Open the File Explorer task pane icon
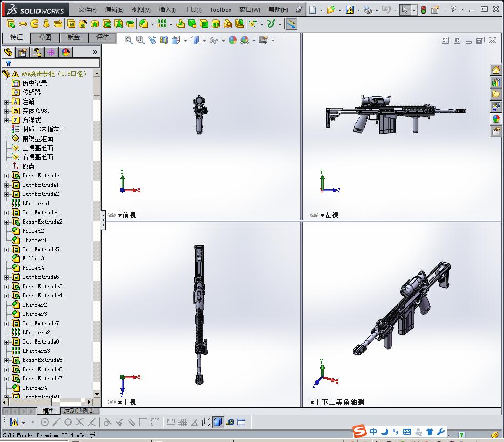This screenshot has width=504, height=442. pos(496,94)
